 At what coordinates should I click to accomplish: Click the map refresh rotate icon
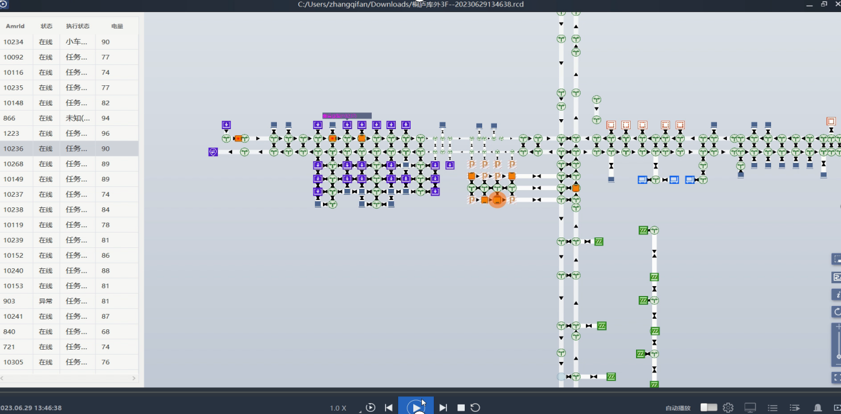[836, 312]
